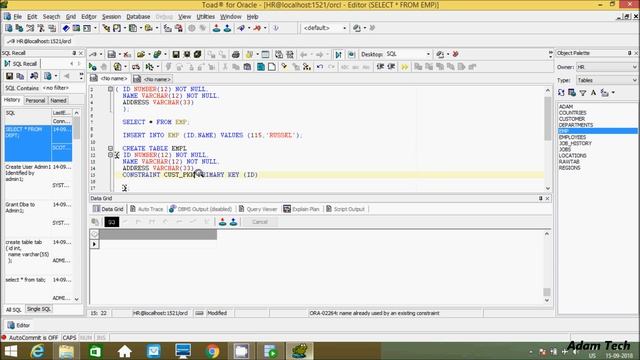640x360 pixels.
Task: Open the Type dropdown showing Tables
Action: (x=607, y=80)
